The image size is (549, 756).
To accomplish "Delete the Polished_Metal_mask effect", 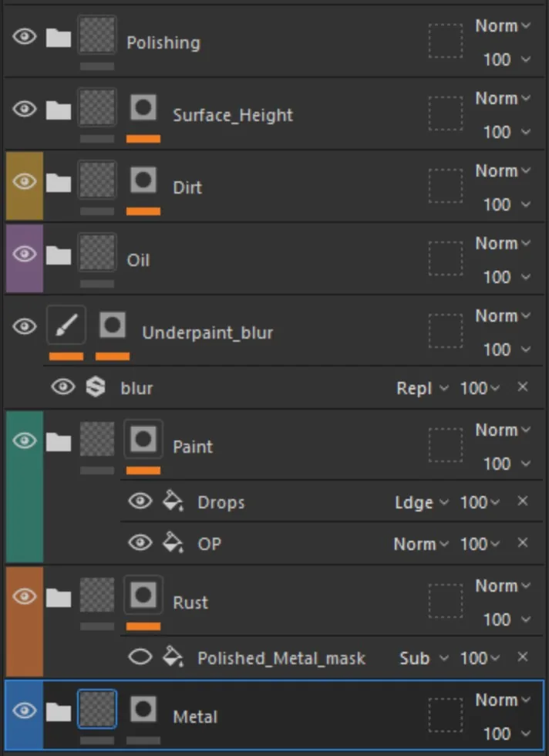I will click(x=523, y=656).
